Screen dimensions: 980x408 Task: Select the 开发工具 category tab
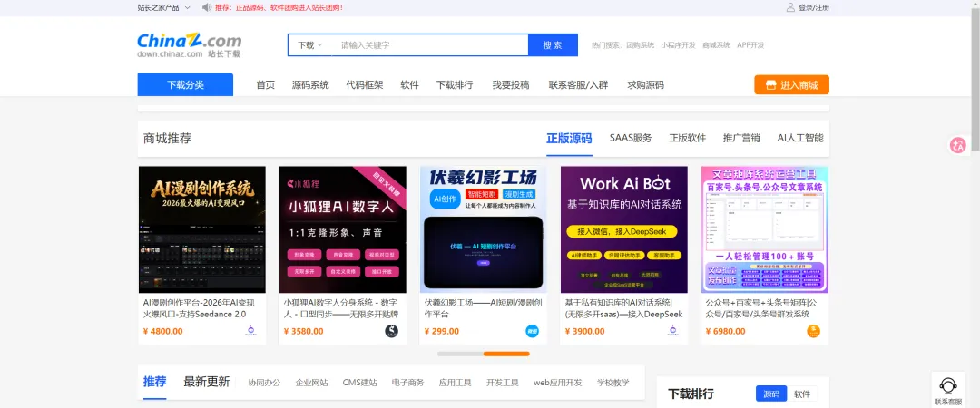coord(503,383)
